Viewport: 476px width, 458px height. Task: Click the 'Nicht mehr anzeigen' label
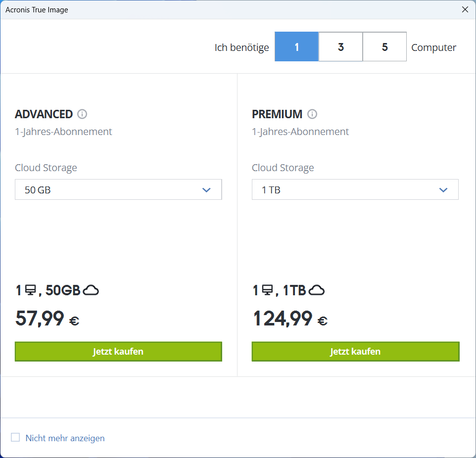click(65, 438)
